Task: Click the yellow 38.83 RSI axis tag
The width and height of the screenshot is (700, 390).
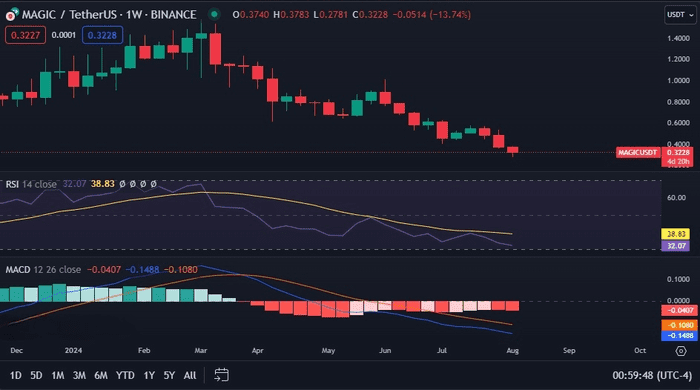Action: pos(675,234)
